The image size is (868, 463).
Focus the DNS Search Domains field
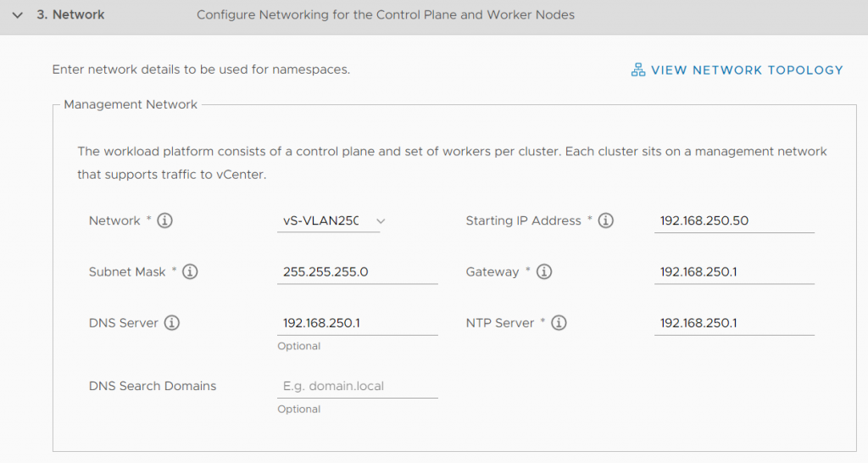[357, 386]
